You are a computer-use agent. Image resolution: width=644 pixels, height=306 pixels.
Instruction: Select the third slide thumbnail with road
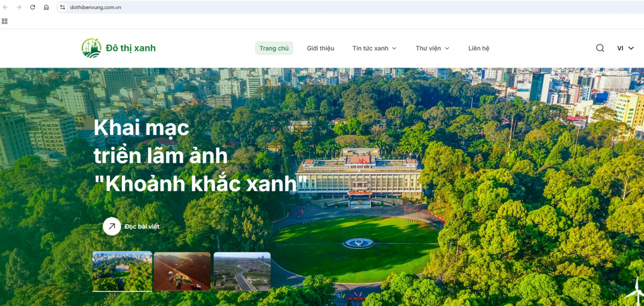click(242, 271)
